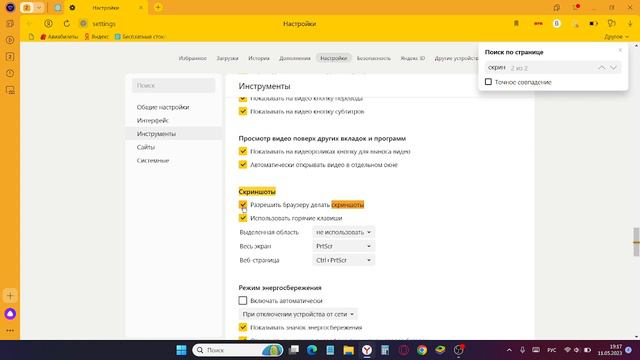This screenshot has height=360, width=640.
Task: Expand the tab group dropdown arrow
Action: 38,7
